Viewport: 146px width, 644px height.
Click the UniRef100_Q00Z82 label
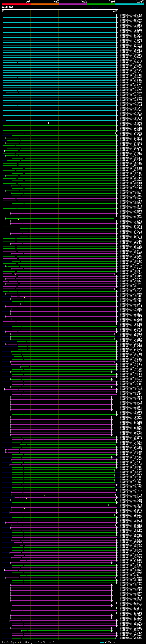pyautogui.click(x=131, y=133)
